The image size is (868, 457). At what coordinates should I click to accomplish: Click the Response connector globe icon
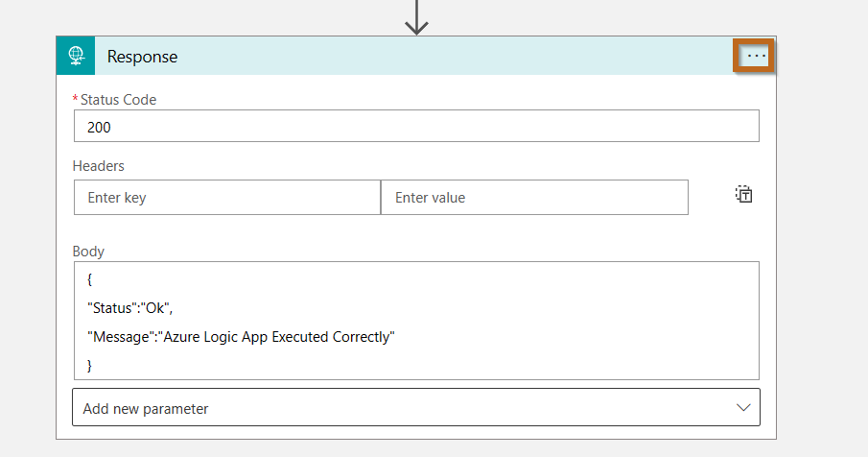pyautogui.click(x=76, y=56)
